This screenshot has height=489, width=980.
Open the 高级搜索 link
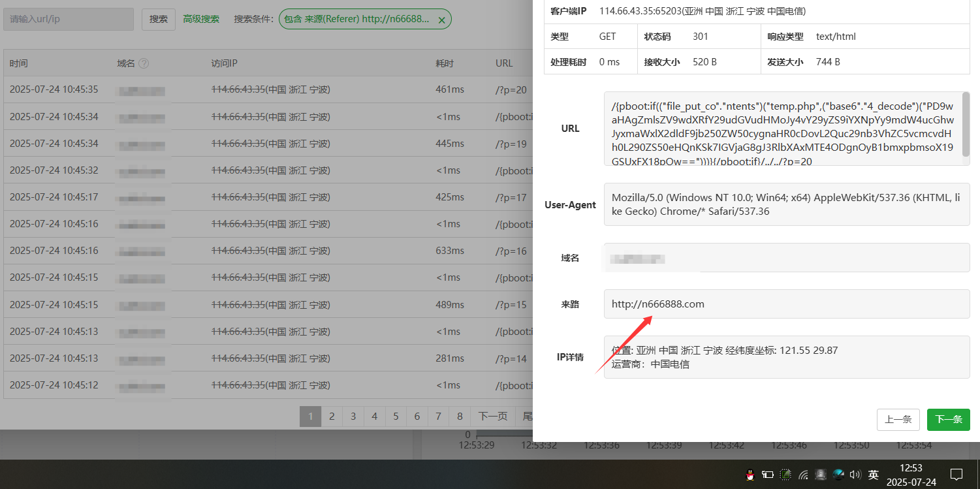[x=201, y=19]
